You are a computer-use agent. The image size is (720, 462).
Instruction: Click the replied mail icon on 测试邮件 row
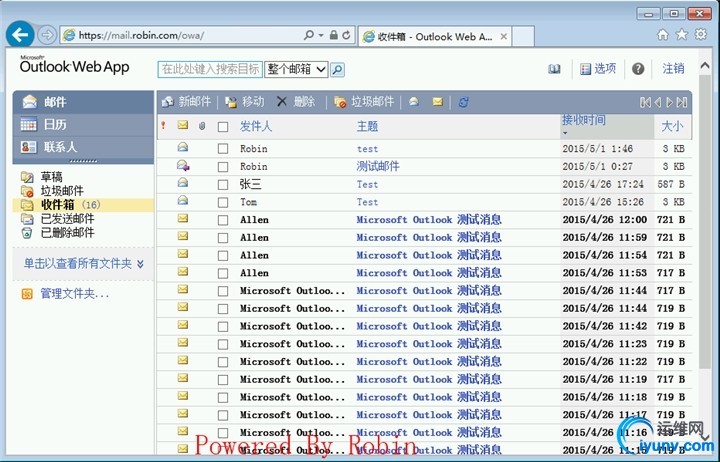tap(183, 165)
